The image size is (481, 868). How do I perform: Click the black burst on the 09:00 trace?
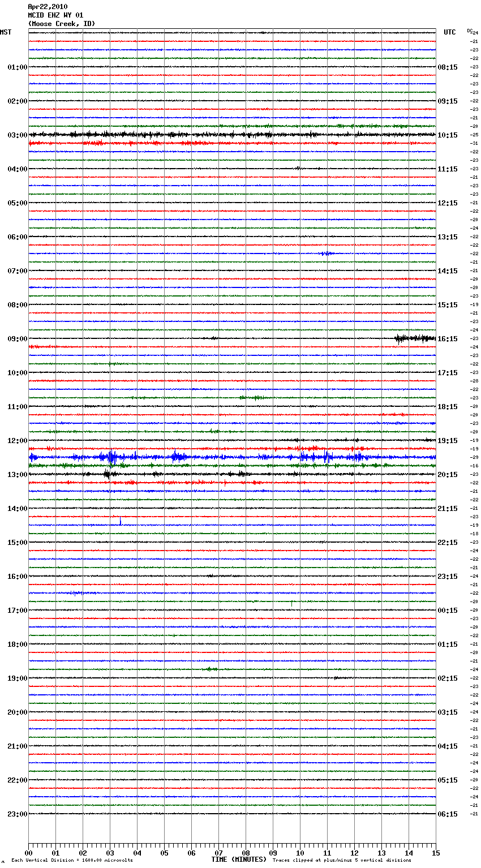(415, 338)
